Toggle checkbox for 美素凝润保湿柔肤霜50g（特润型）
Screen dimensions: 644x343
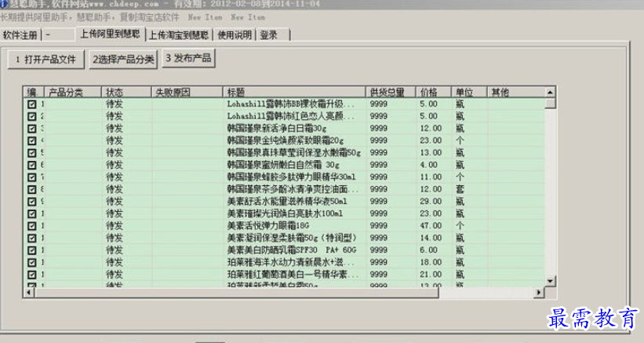31,238
